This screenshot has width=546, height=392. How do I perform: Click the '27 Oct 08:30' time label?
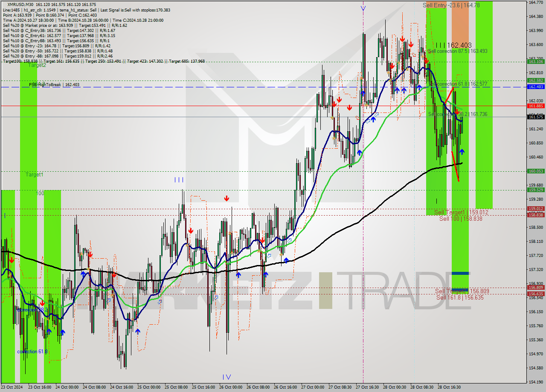[x=340, y=387]
